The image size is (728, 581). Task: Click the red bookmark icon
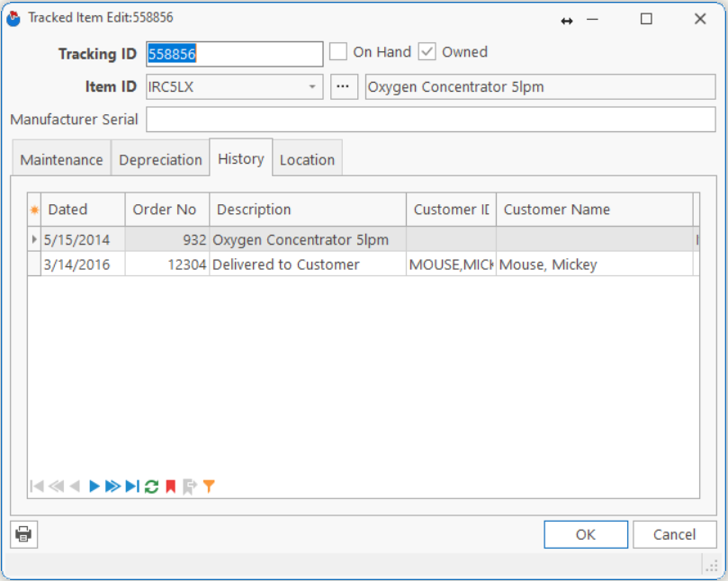[170, 487]
